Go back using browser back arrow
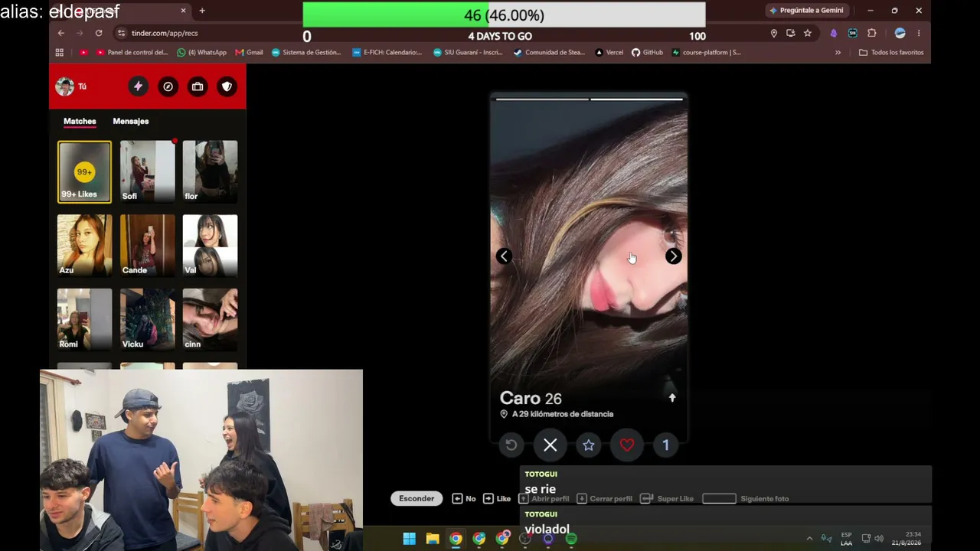 60,33
